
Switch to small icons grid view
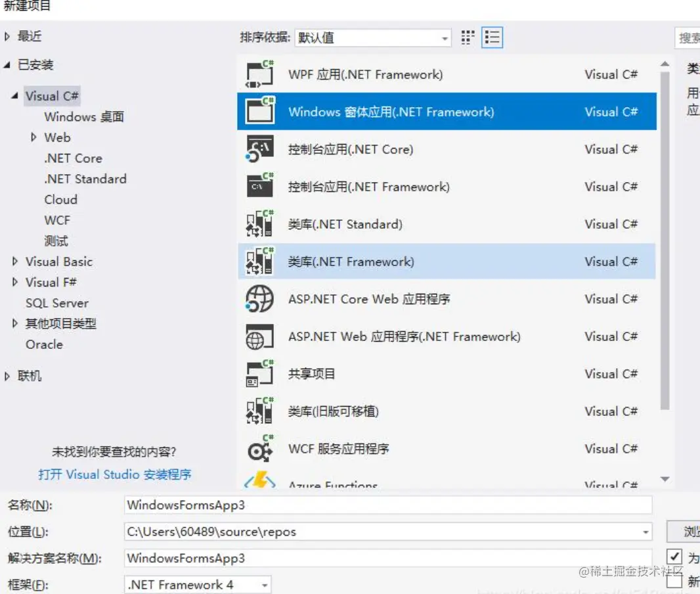click(468, 37)
